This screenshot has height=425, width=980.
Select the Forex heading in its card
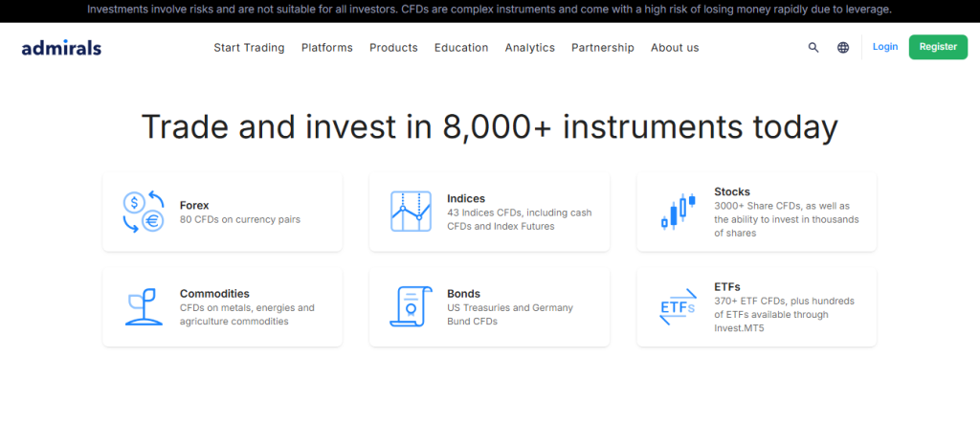point(194,205)
